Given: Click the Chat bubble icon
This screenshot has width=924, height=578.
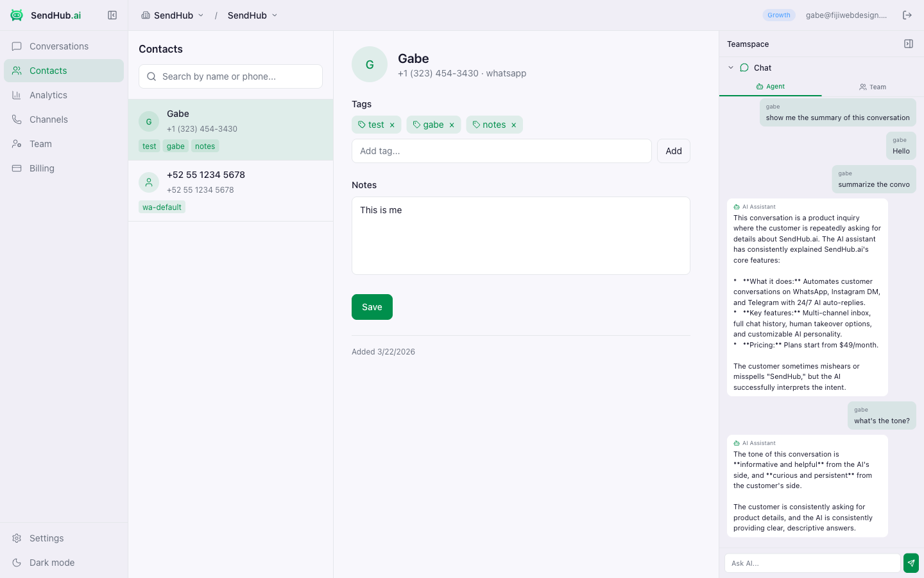Looking at the screenshot, I should click(744, 67).
